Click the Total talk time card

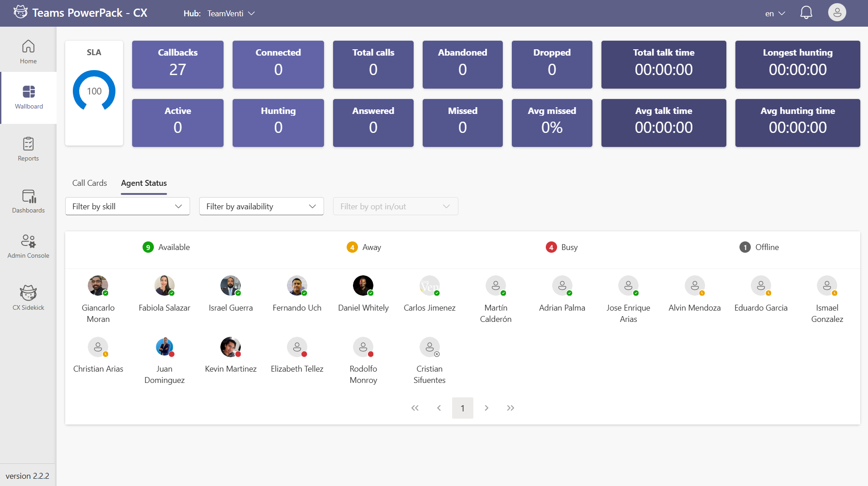pyautogui.click(x=664, y=65)
